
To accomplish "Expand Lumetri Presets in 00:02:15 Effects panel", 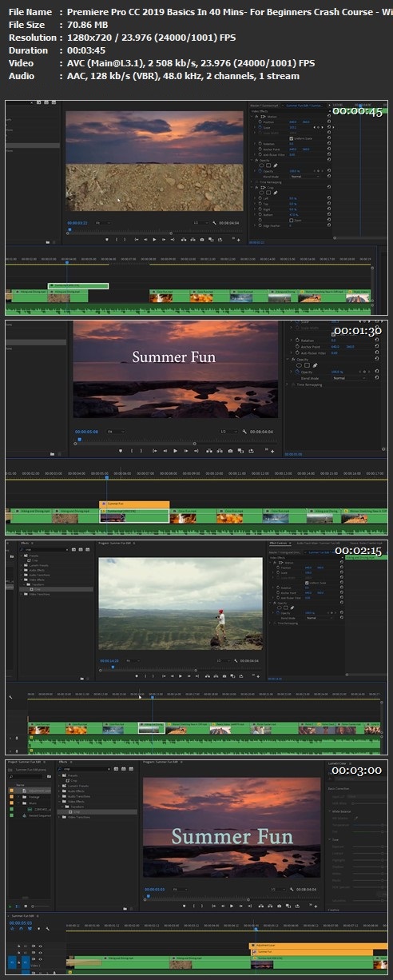I will point(22,564).
